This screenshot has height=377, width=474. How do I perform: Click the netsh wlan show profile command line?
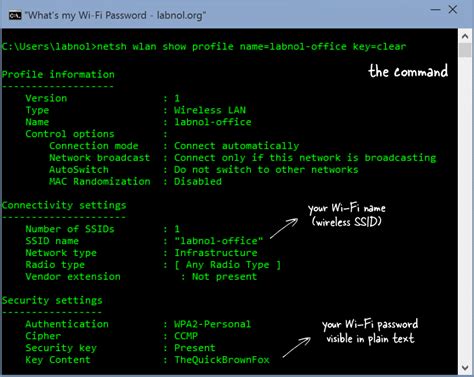(204, 46)
